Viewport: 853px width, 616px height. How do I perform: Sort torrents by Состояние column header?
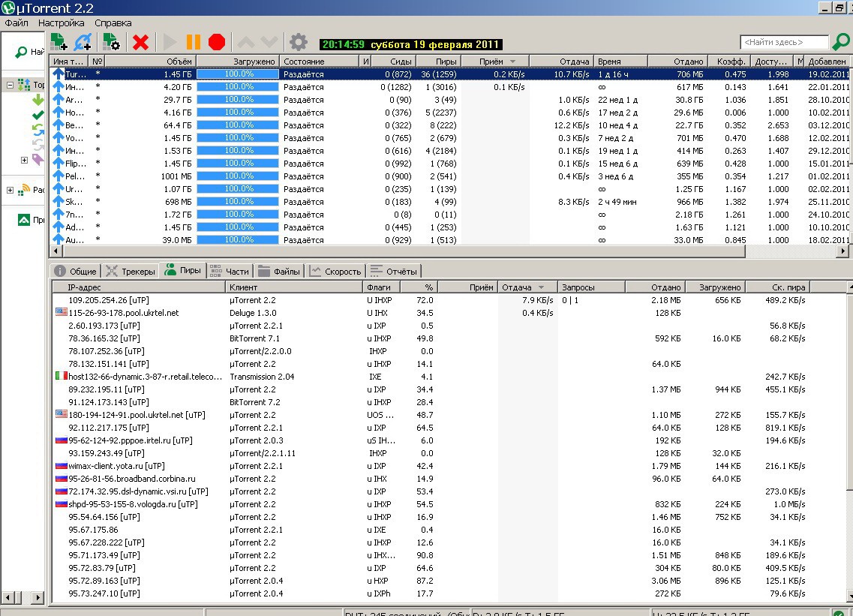click(x=320, y=61)
